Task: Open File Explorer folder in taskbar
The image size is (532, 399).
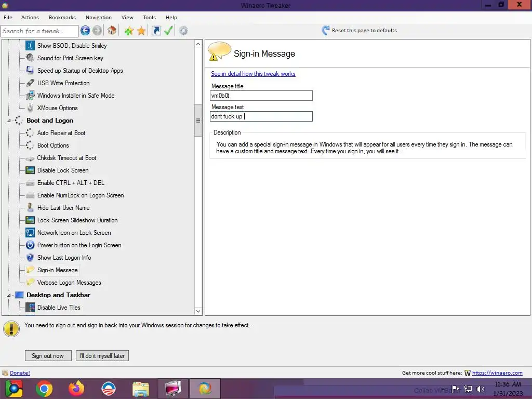Action: click(141, 389)
